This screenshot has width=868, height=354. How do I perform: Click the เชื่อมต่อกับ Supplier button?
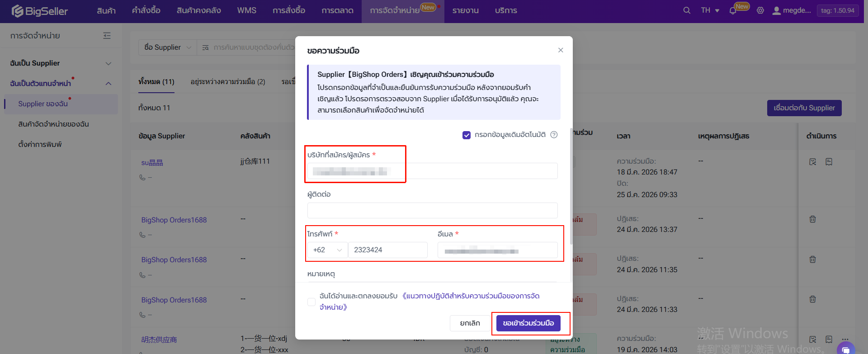tap(804, 108)
